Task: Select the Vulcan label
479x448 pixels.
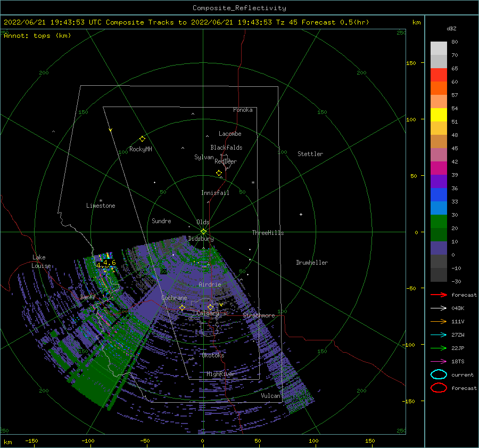Action: coord(271,396)
